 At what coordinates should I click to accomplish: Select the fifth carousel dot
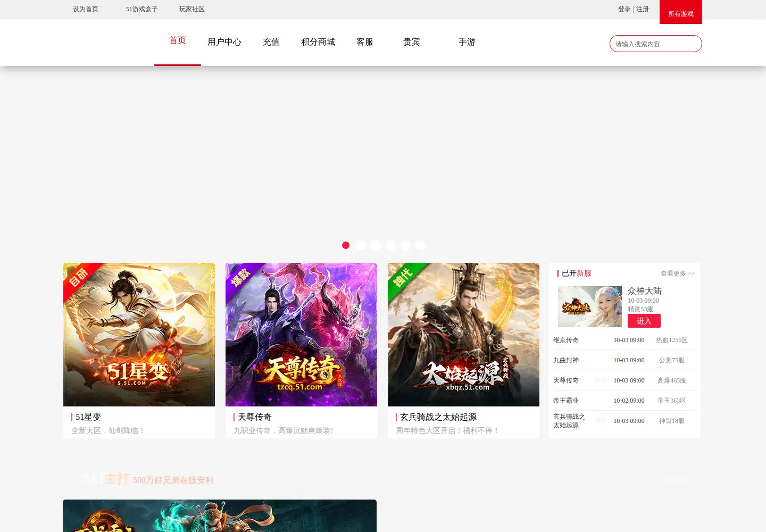click(405, 245)
